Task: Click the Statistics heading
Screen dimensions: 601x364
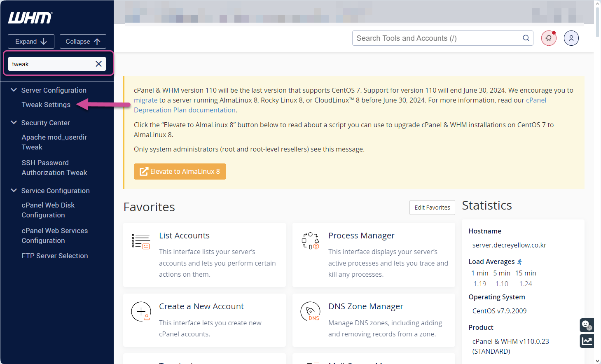Action: coord(487,205)
